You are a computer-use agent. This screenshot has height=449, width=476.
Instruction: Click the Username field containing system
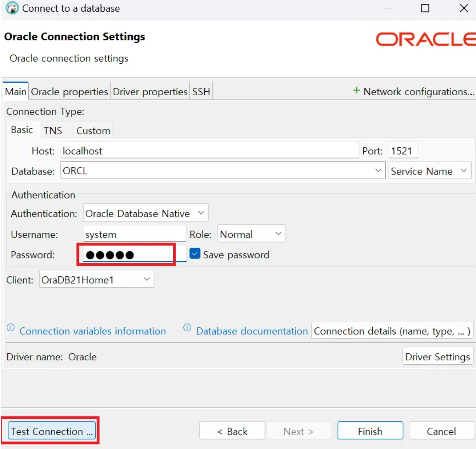click(x=134, y=234)
